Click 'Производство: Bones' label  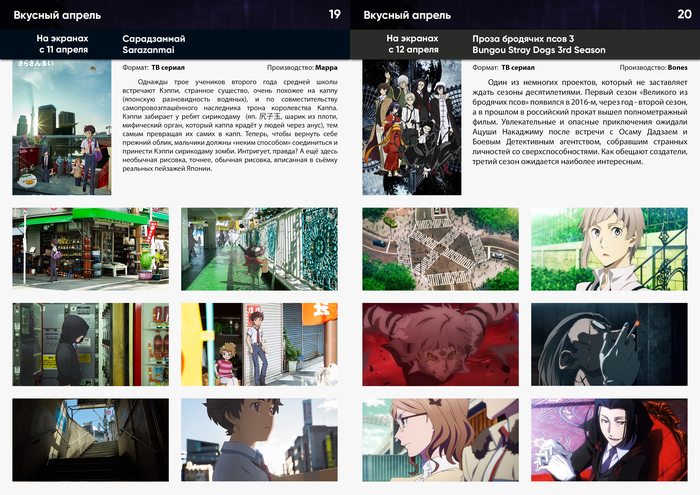654,68
